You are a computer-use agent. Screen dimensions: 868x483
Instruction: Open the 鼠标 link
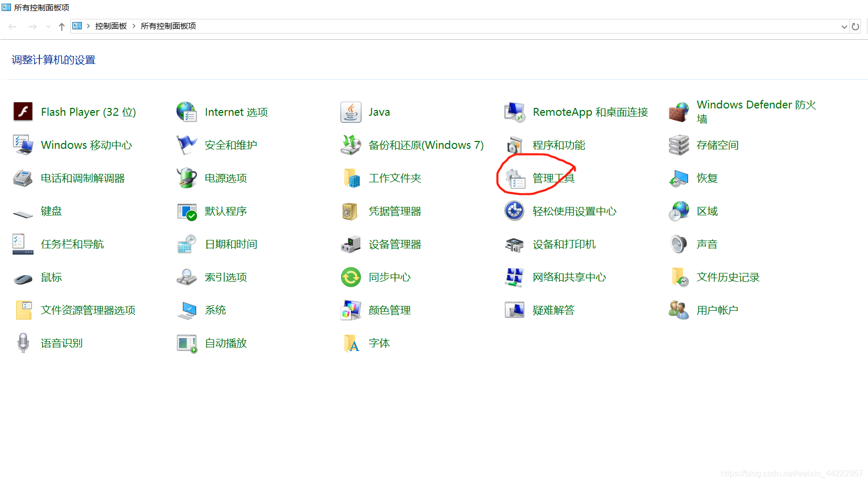click(x=51, y=277)
